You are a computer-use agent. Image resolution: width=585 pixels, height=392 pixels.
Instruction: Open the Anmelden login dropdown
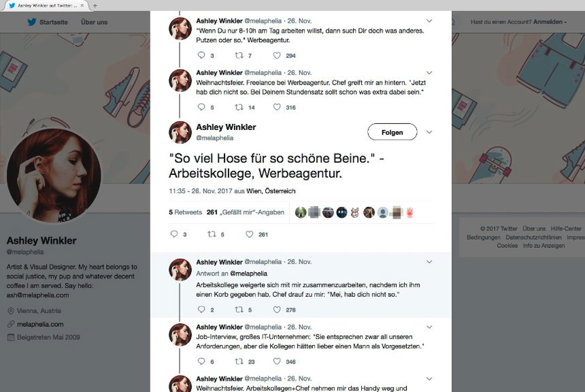(548, 22)
